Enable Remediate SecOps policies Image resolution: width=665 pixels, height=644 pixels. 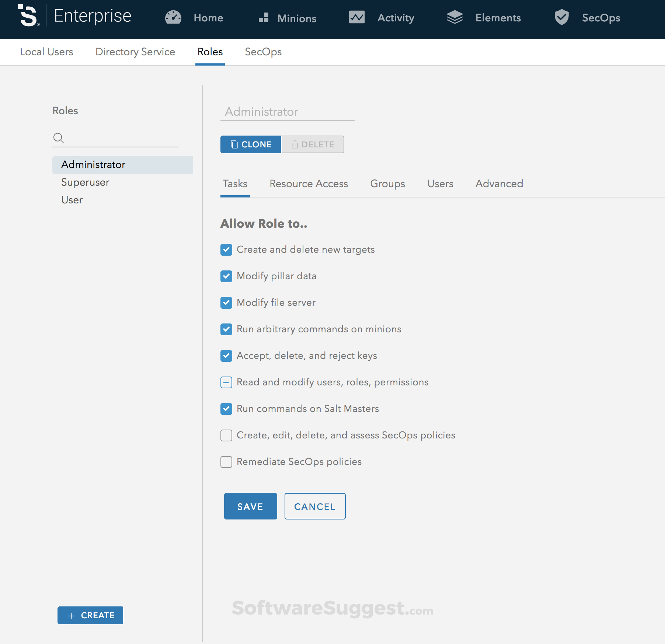226,462
